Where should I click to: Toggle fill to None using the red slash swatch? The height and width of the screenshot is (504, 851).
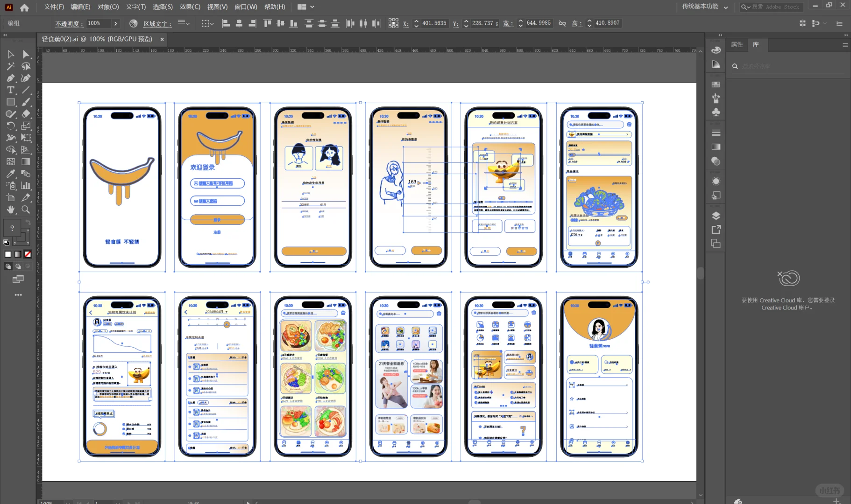point(28,254)
